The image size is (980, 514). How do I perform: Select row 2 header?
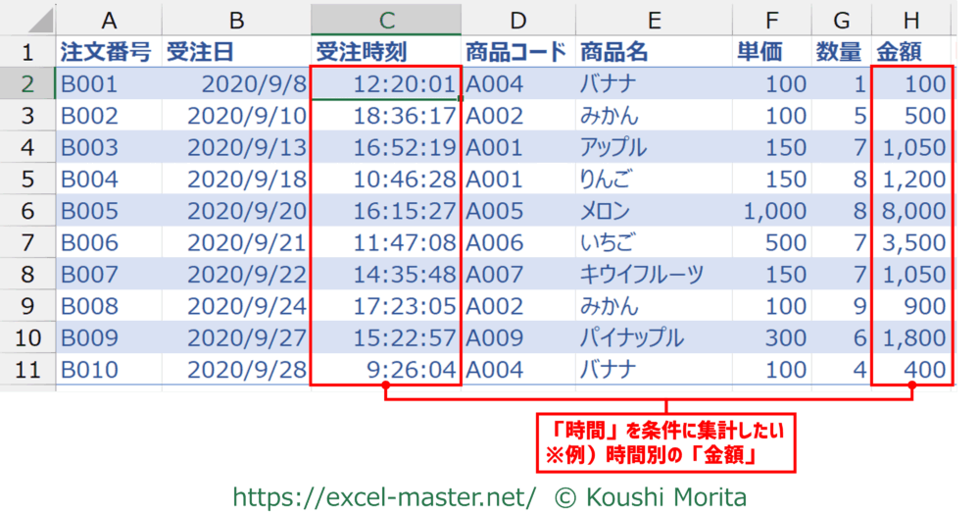pyautogui.click(x=27, y=83)
